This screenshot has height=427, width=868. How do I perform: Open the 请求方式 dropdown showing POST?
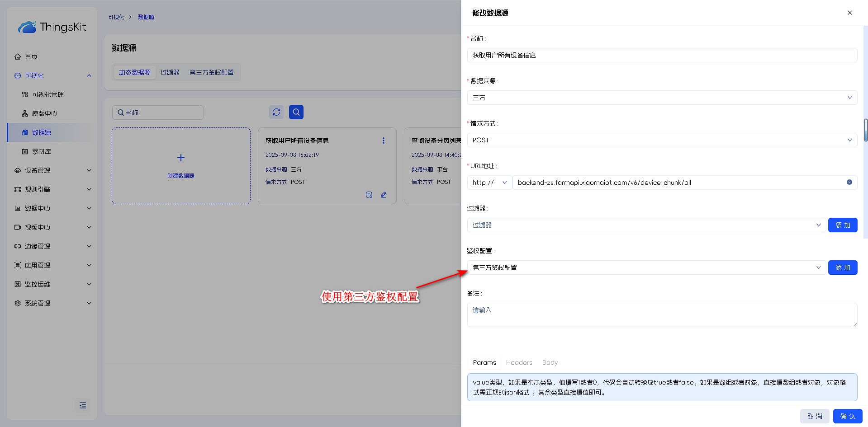point(661,140)
